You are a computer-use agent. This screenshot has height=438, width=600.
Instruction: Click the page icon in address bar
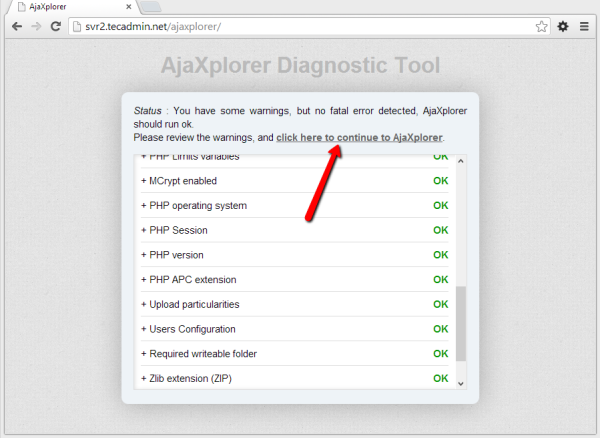pyautogui.click(x=81, y=26)
